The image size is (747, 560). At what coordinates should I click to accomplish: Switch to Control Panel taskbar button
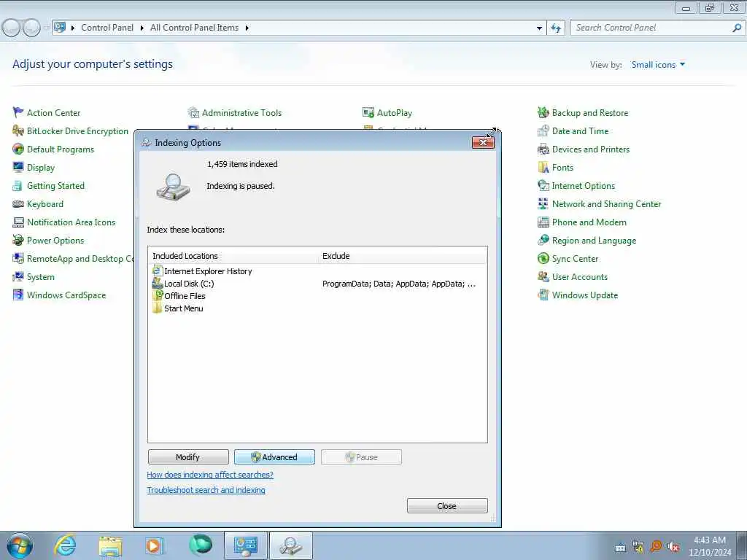point(245,545)
